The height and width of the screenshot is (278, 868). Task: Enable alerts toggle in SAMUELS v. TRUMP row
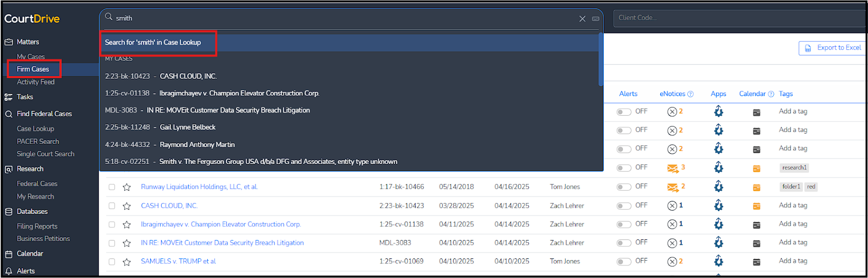click(x=624, y=262)
